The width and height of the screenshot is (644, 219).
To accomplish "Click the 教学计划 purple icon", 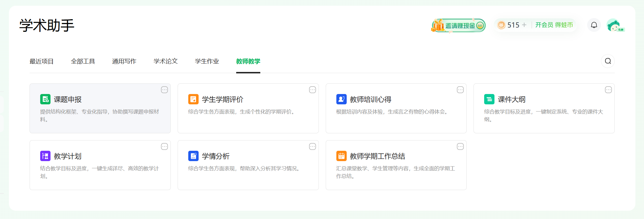I will tap(45, 156).
